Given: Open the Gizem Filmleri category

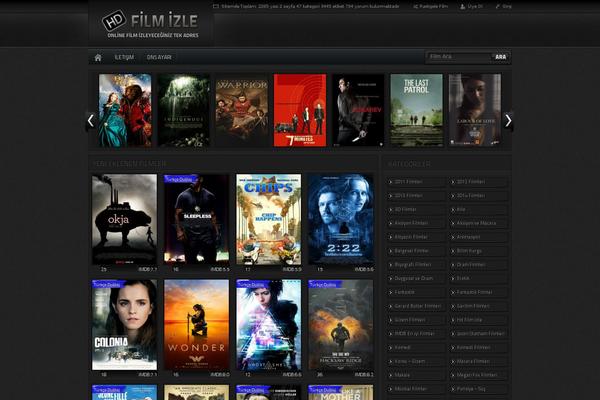Looking at the screenshot, I should pos(416,320).
